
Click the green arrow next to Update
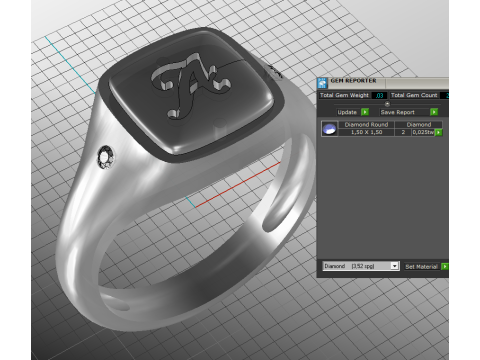(365, 112)
